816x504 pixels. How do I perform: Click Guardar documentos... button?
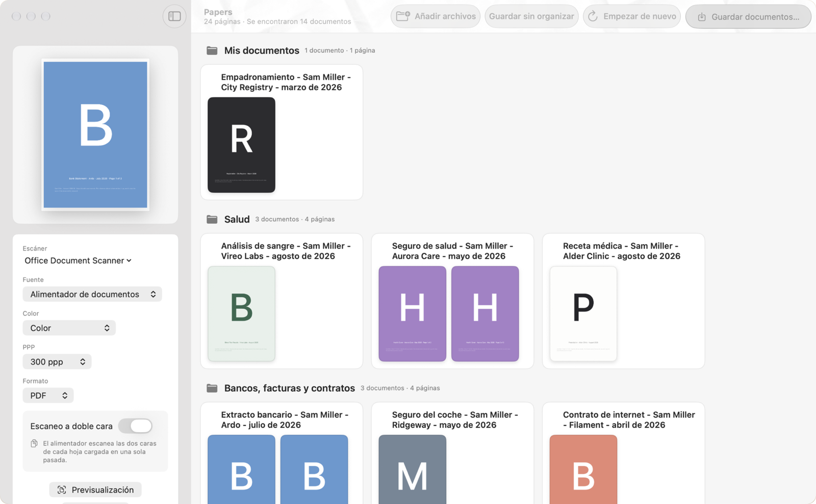(748, 17)
